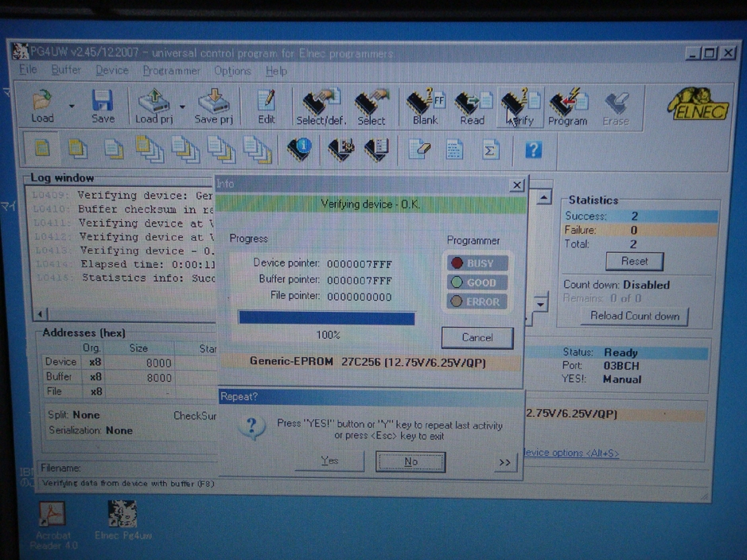Click the Load file toolbar icon
Viewport: 747px width, 560px height.
[x=42, y=107]
